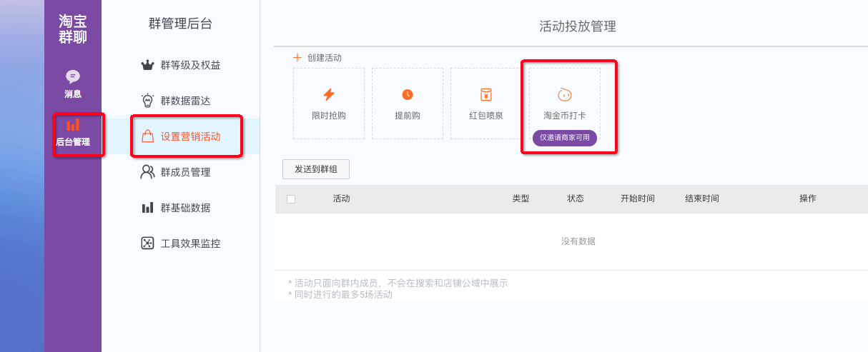Open the 工具效果监控 menu item
868x352 pixels.
[x=190, y=243]
